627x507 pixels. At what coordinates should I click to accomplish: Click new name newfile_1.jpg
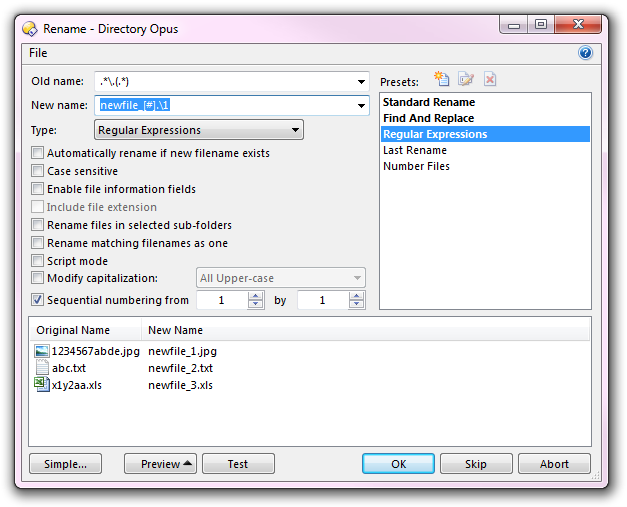point(182,351)
